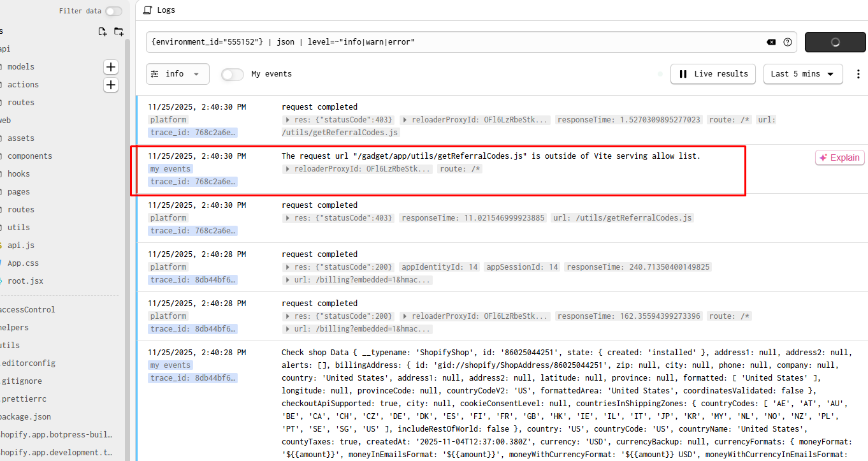
Task: Click the appIdentityId: 14 field
Action: click(439, 267)
